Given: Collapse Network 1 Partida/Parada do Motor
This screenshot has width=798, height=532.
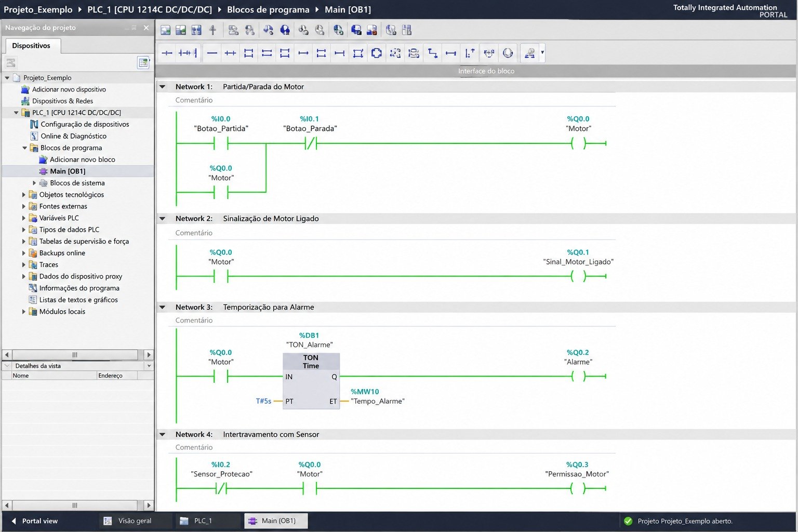Looking at the screenshot, I should pos(163,87).
